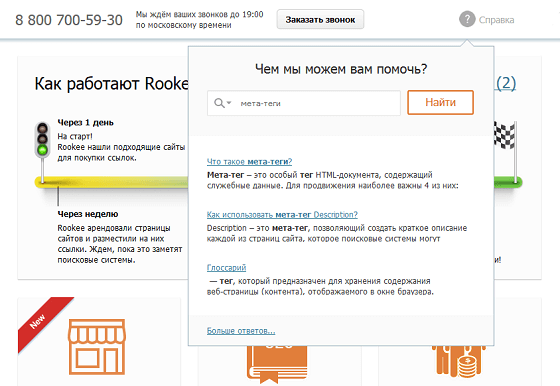Click the Через 1 день label

click(x=85, y=122)
